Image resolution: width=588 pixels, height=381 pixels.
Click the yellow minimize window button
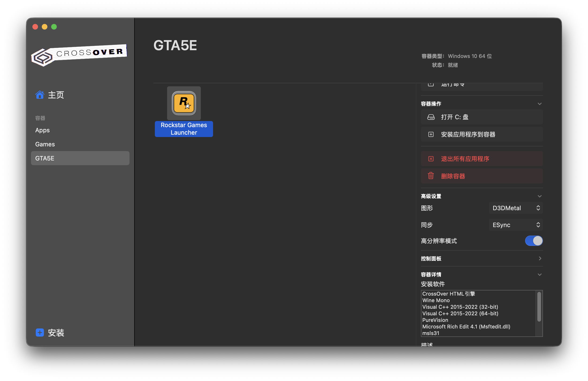click(45, 27)
